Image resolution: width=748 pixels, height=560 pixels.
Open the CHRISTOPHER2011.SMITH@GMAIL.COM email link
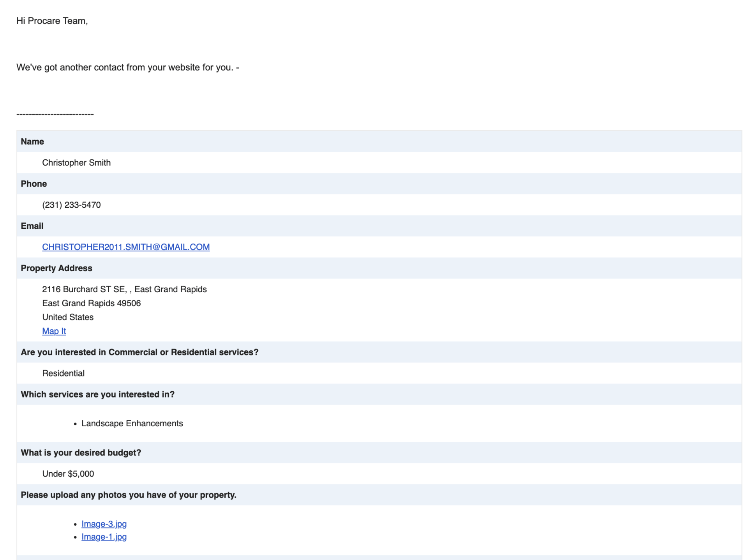pos(125,247)
